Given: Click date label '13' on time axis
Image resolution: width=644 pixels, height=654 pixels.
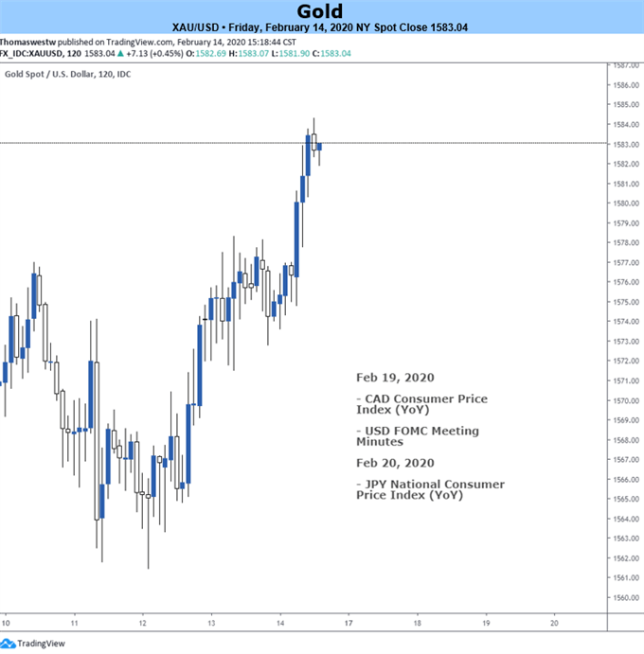Looking at the screenshot, I should pyautogui.click(x=211, y=623).
